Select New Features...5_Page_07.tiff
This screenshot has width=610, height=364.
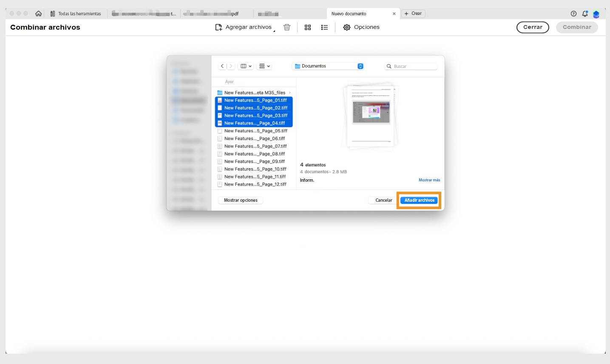tap(254, 146)
